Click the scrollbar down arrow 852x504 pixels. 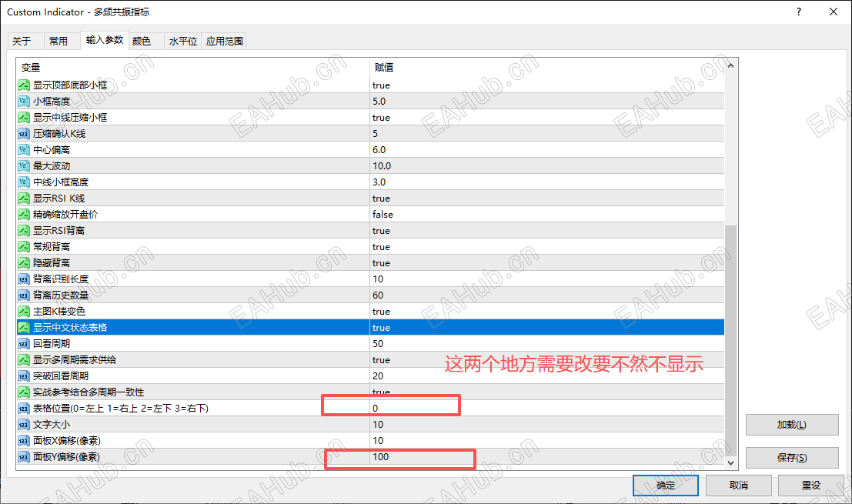pyautogui.click(x=731, y=462)
